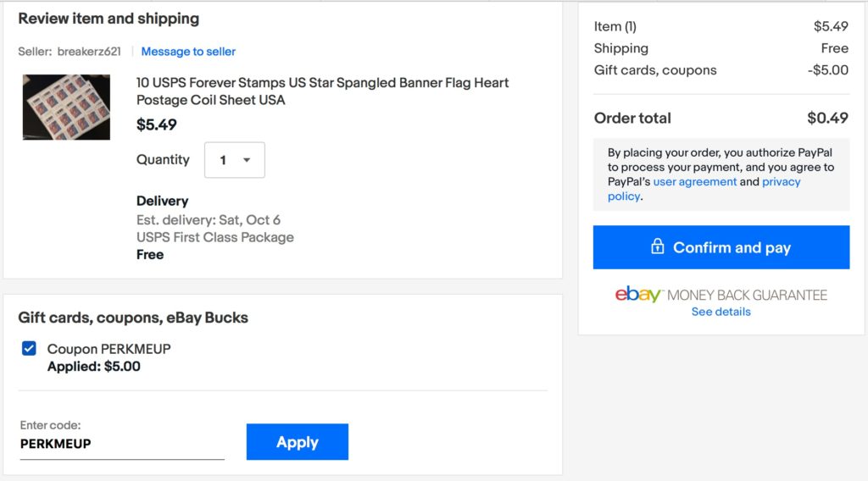
Task: Click the USPS Forever Stamps item title
Action: pyautogui.click(x=322, y=91)
